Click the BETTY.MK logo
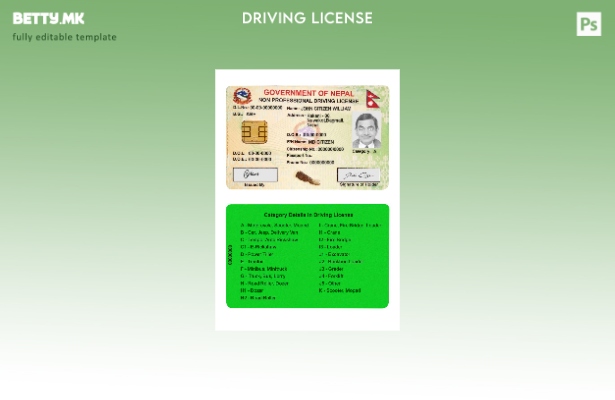The image size is (615, 400). click(48, 18)
